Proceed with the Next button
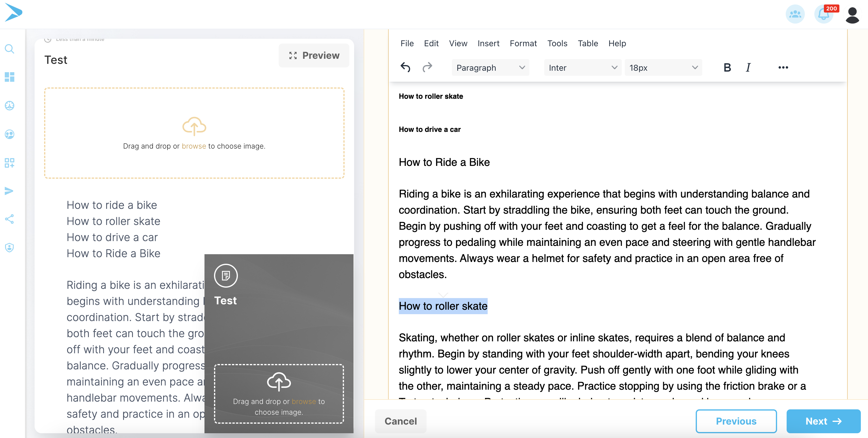 [824, 421]
